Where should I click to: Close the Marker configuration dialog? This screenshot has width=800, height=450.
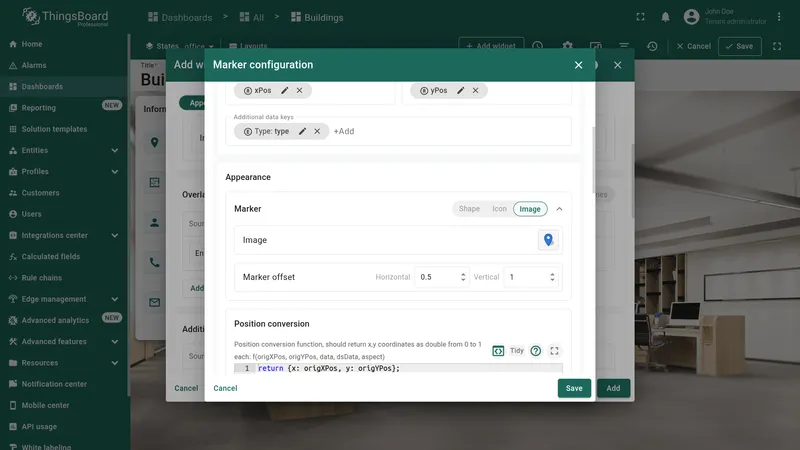click(578, 65)
